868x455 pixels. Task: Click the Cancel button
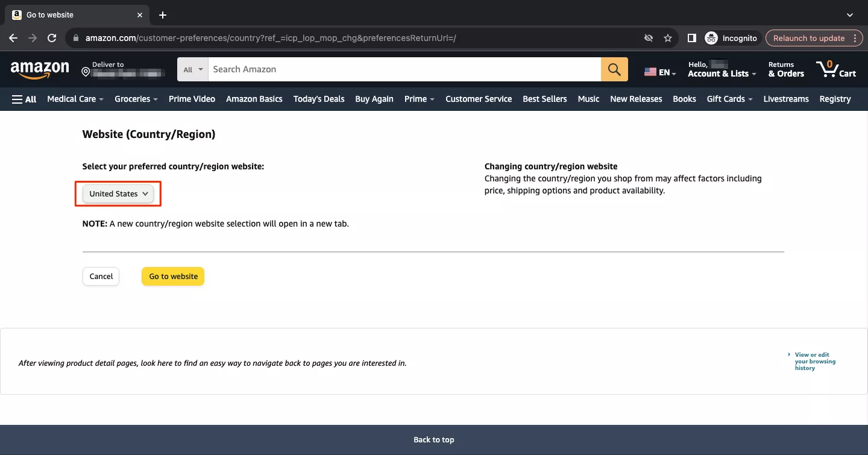(101, 276)
